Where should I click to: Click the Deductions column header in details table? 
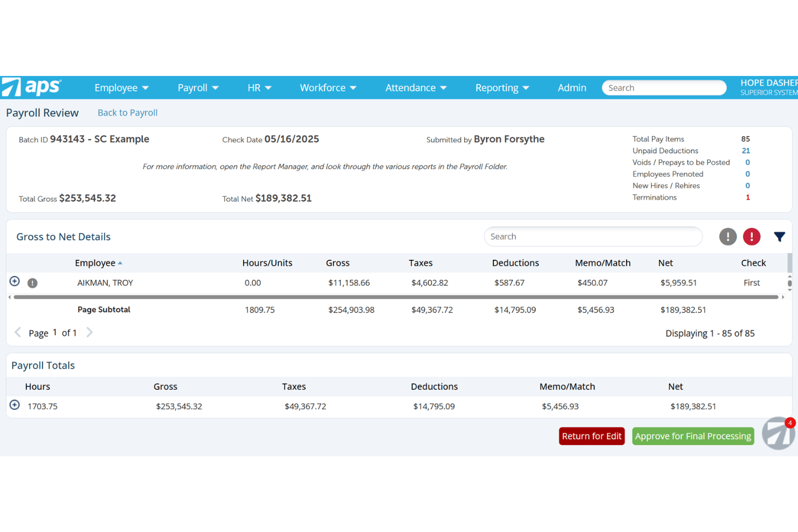click(515, 263)
